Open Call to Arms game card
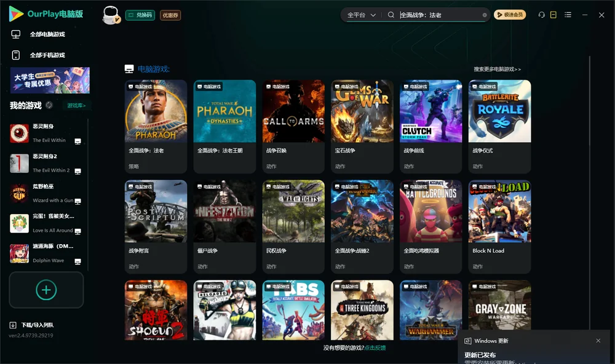 [x=293, y=126]
